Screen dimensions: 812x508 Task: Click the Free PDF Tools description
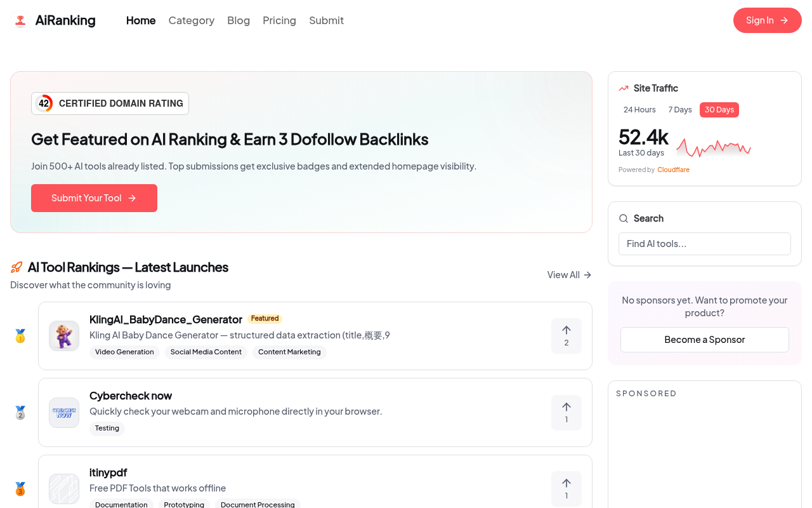click(157, 488)
